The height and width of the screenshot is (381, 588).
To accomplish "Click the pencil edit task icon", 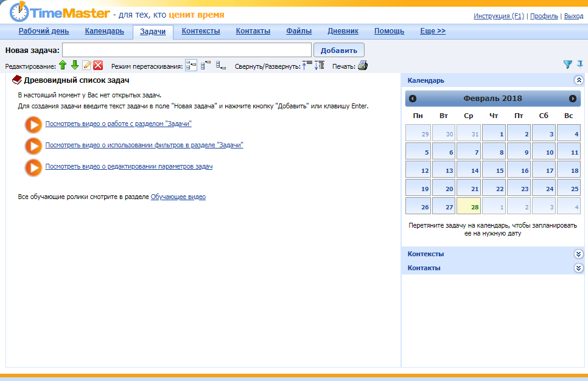I will 86,65.
